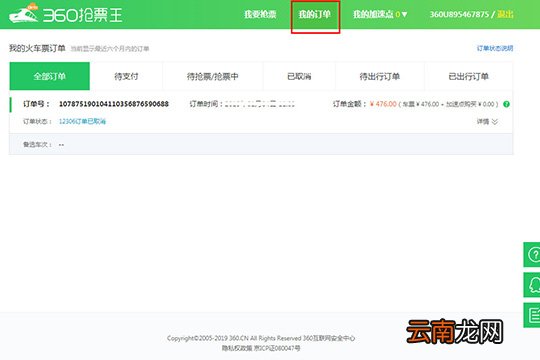
Task: Switch to the 待出行订单 tab
Action: coord(380,76)
